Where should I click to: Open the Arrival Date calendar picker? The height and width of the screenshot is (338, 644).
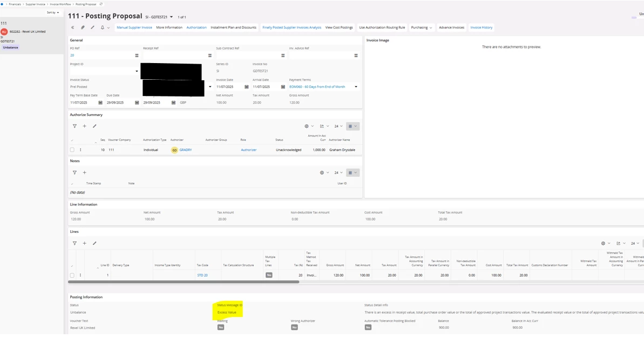[283, 87]
